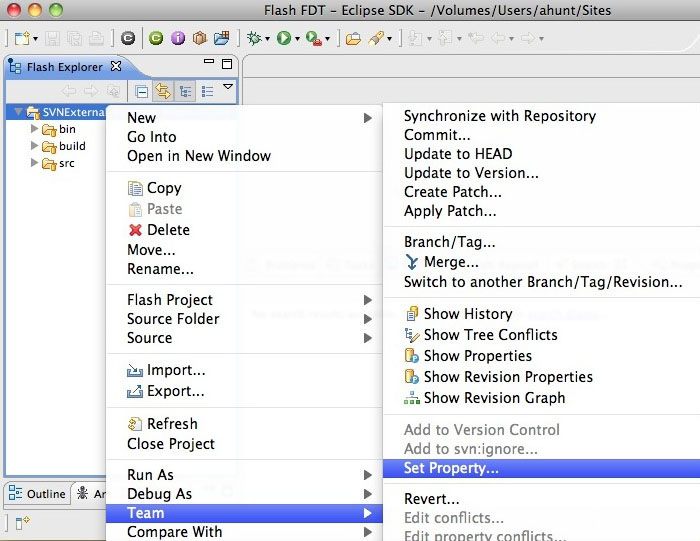Minimize the Flash Explorer panel

coord(208,62)
